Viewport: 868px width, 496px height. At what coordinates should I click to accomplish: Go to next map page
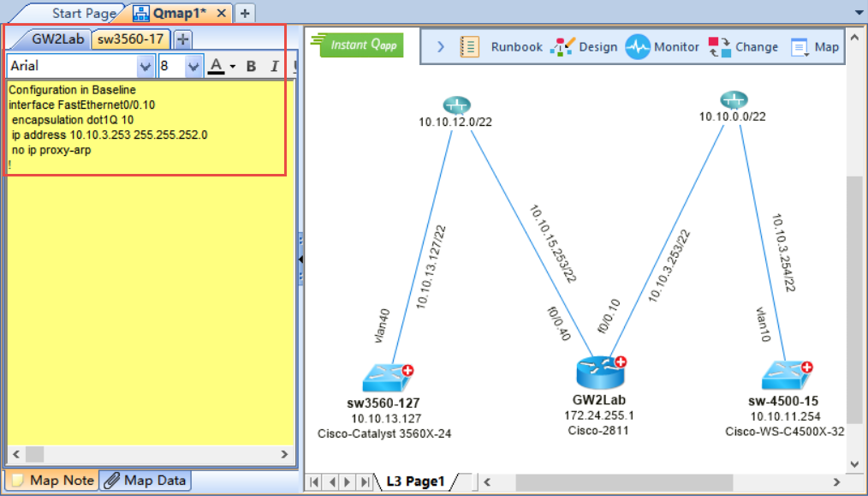coord(348,481)
